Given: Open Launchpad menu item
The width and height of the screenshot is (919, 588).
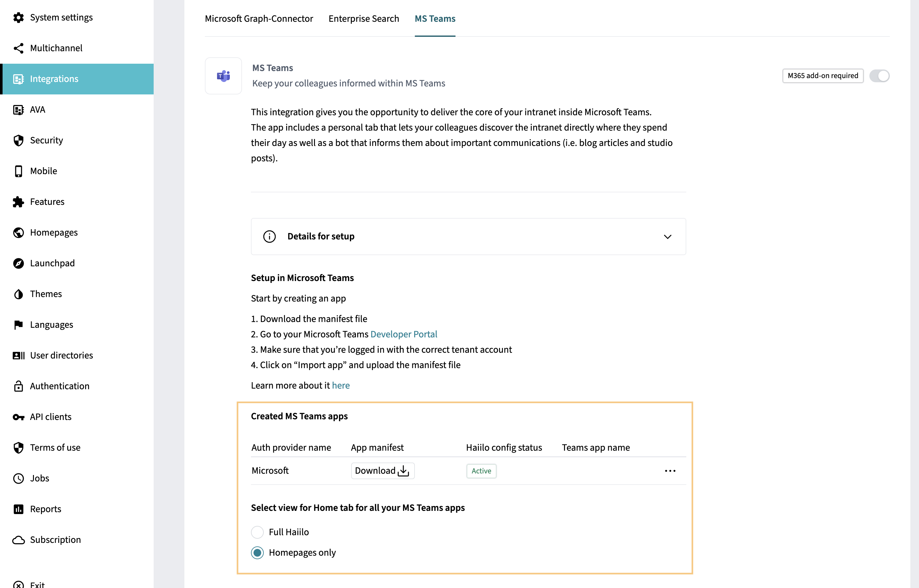Looking at the screenshot, I should 52,263.
